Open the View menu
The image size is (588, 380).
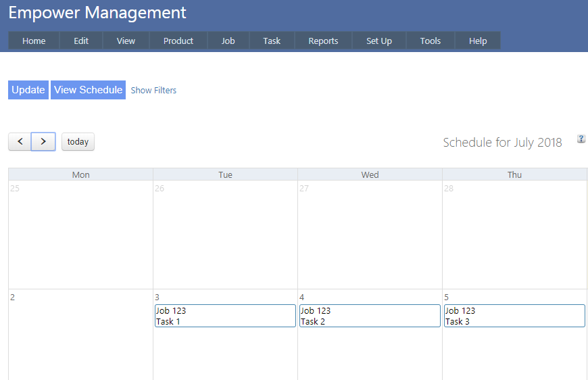click(126, 41)
